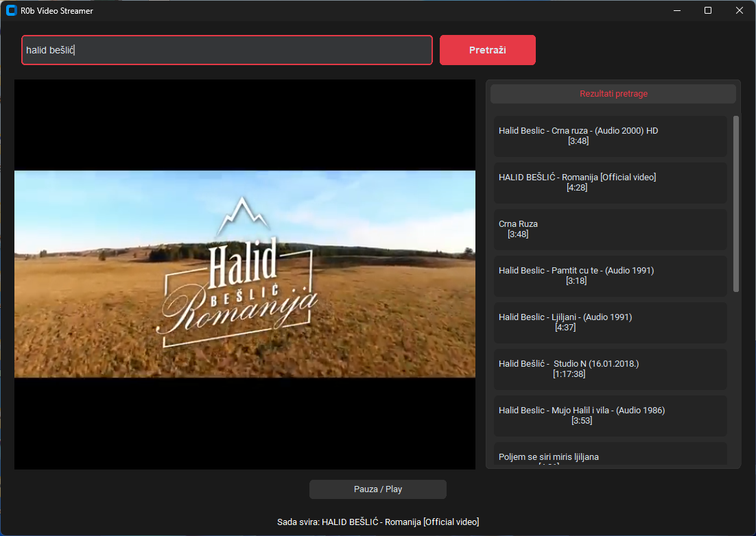Play 'Halid Beslic - Crna ruza (Audio 2000) HD'
This screenshot has height=536, width=756.
[611, 136]
